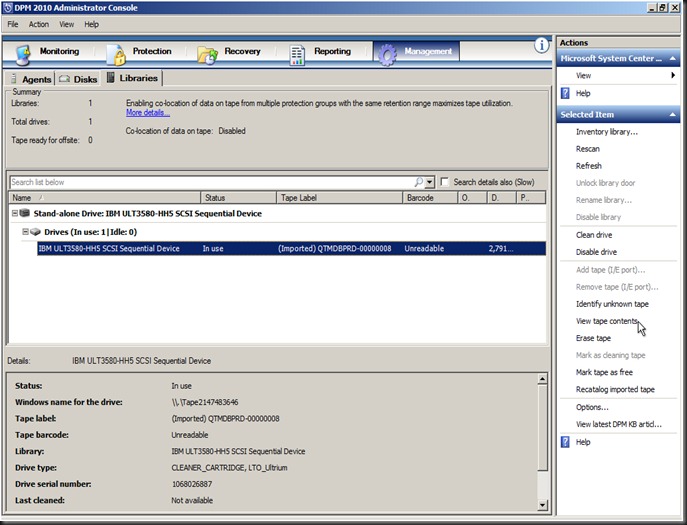Switch to the Disks tab

(x=78, y=79)
